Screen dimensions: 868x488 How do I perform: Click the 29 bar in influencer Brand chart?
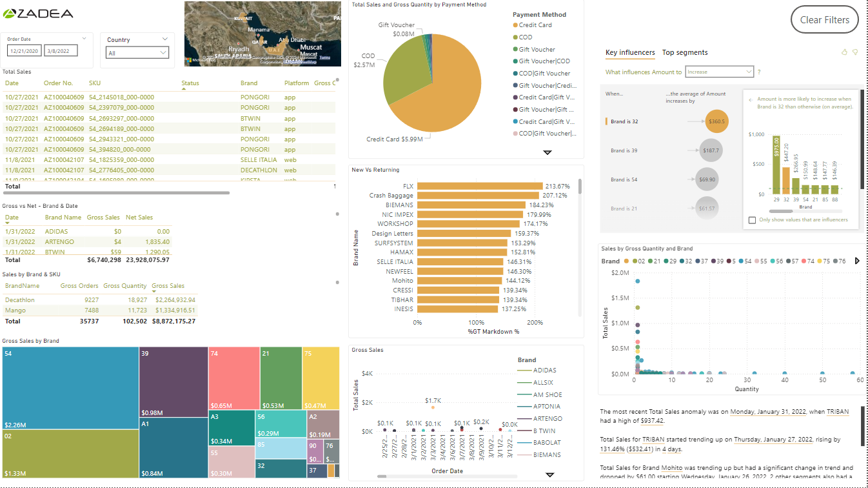click(x=776, y=165)
